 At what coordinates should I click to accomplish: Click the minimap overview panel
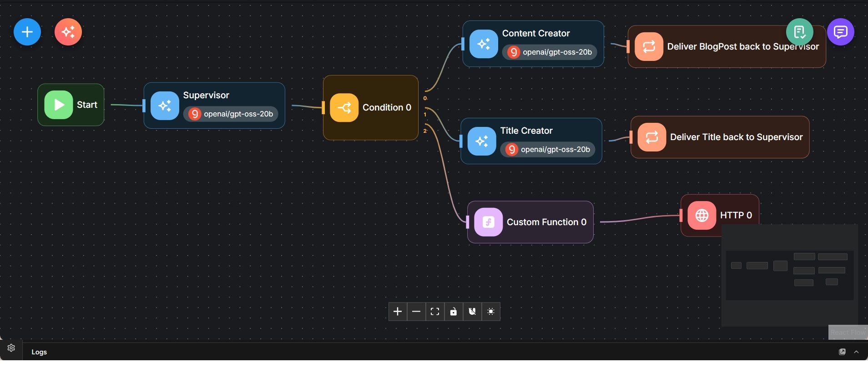point(789,275)
